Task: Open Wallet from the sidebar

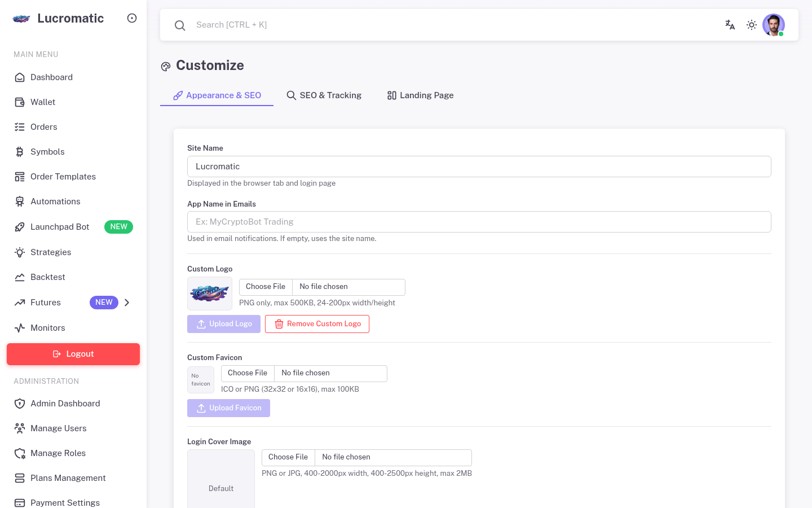Action: [x=43, y=102]
